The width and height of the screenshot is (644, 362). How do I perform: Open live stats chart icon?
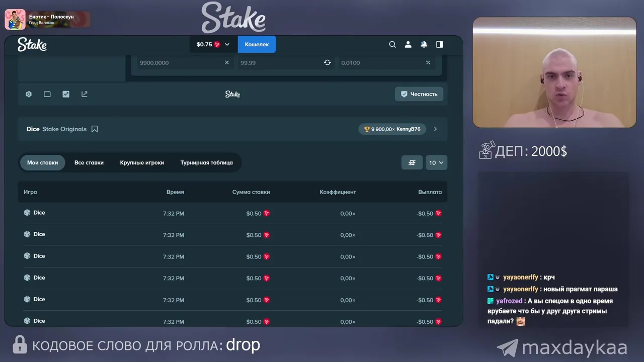pos(66,94)
